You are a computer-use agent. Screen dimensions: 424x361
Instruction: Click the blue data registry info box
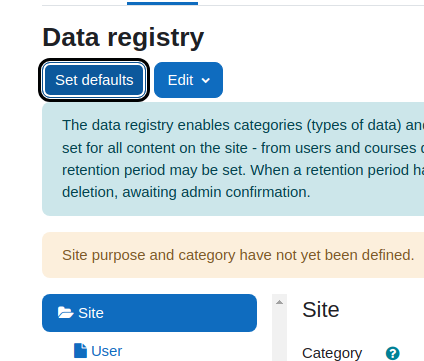(x=233, y=159)
